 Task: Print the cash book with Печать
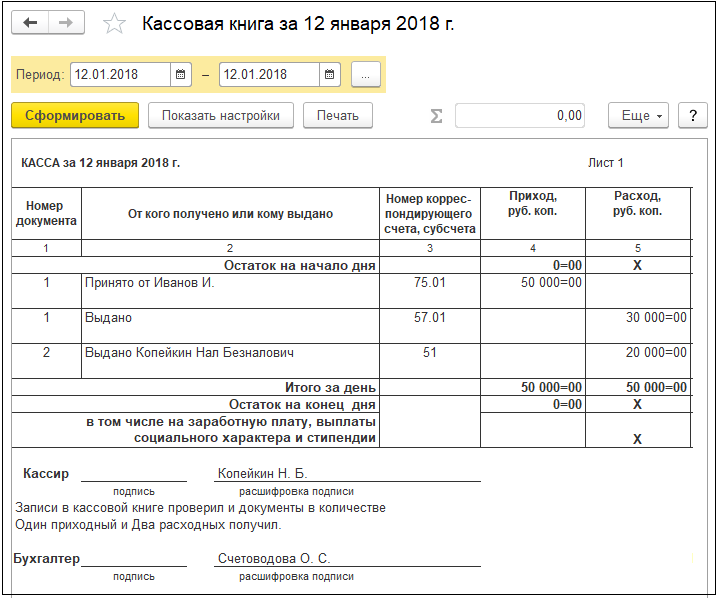tap(338, 115)
